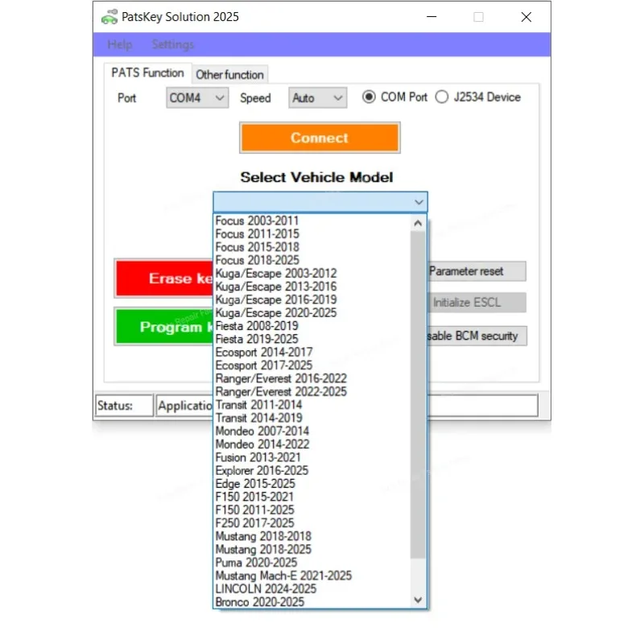Click the vehicle list scroll up arrow
This screenshot has width=644, height=644.
[418, 224]
